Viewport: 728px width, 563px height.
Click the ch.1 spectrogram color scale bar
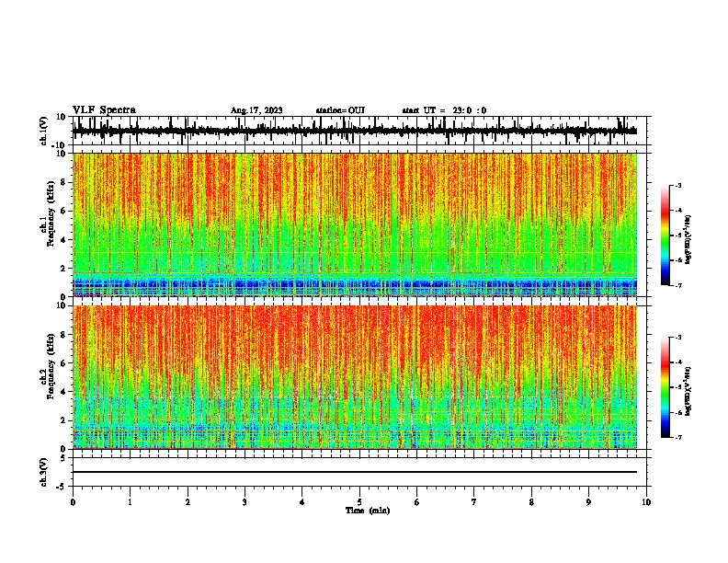tap(665, 236)
